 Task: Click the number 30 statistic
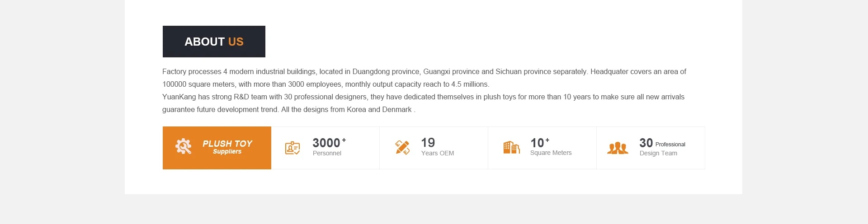point(646,143)
